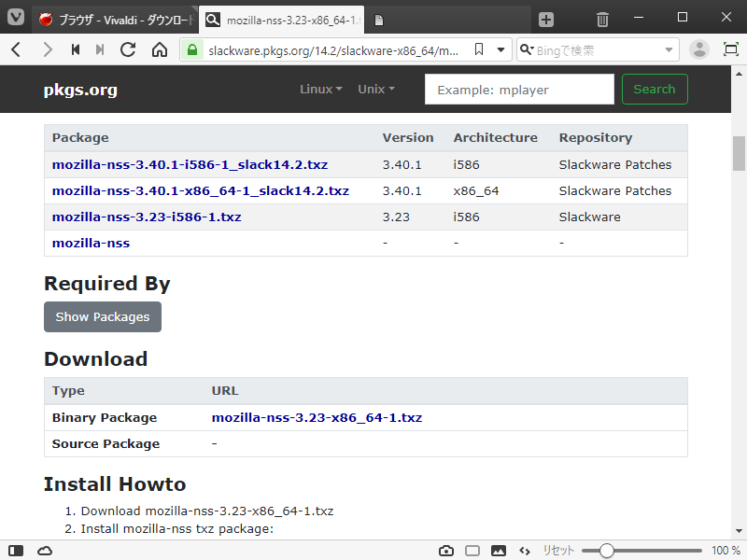Screen dimensions: 747x560
Task: Expand the Unix menu
Action: coord(376,89)
